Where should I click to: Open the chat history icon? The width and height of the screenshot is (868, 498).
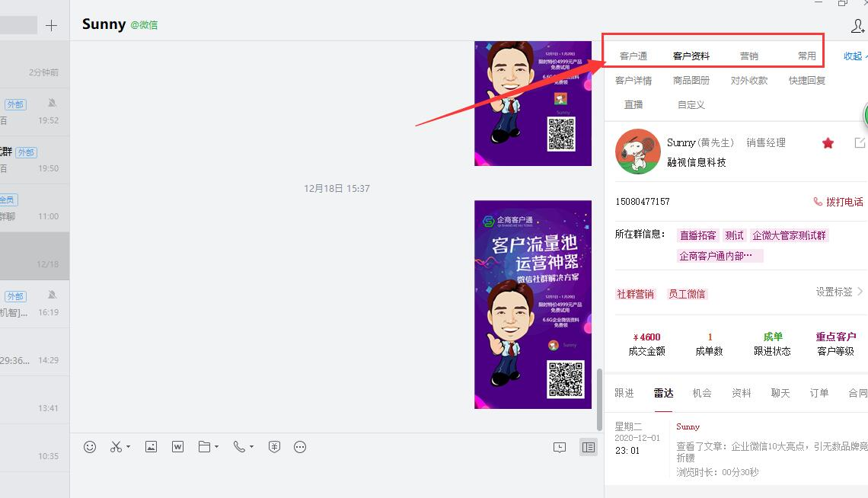click(x=560, y=447)
